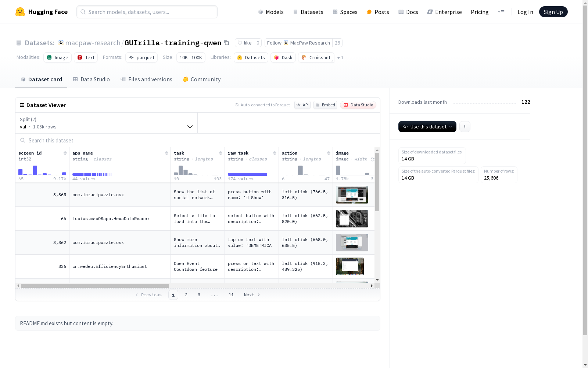Click the Dataset Viewer table icon
The width and height of the screenshot is (588, 368).
click(22, 105)
